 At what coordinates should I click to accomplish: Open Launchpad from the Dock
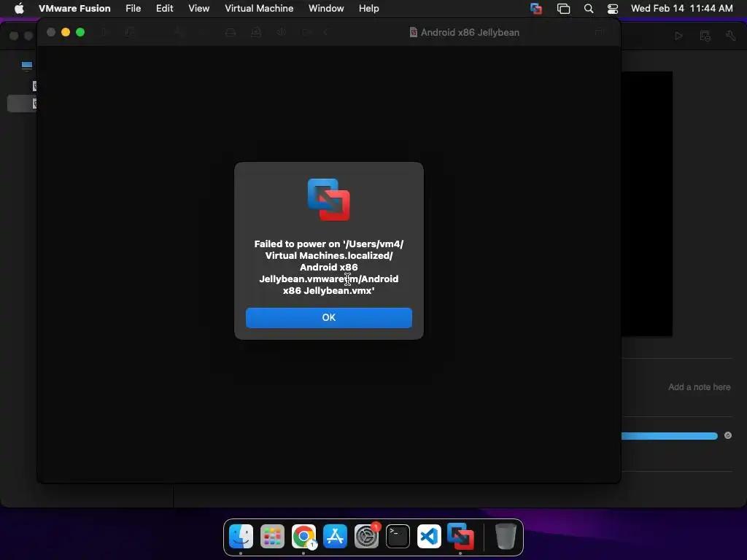point(273,537)
